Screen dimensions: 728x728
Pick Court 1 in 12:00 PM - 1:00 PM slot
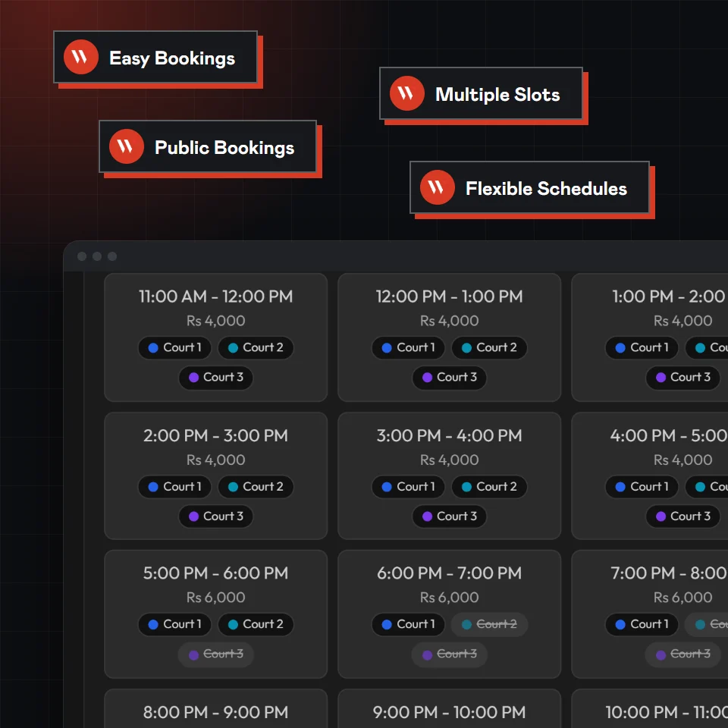click(408, 347)
